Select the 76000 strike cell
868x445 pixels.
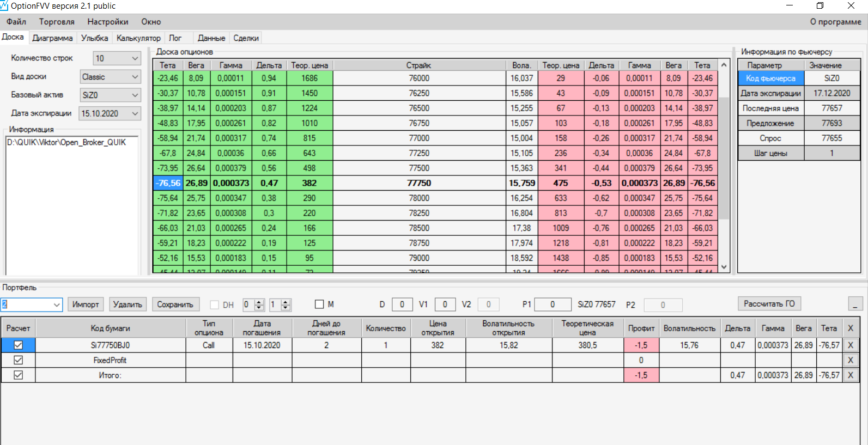[419, 78]
